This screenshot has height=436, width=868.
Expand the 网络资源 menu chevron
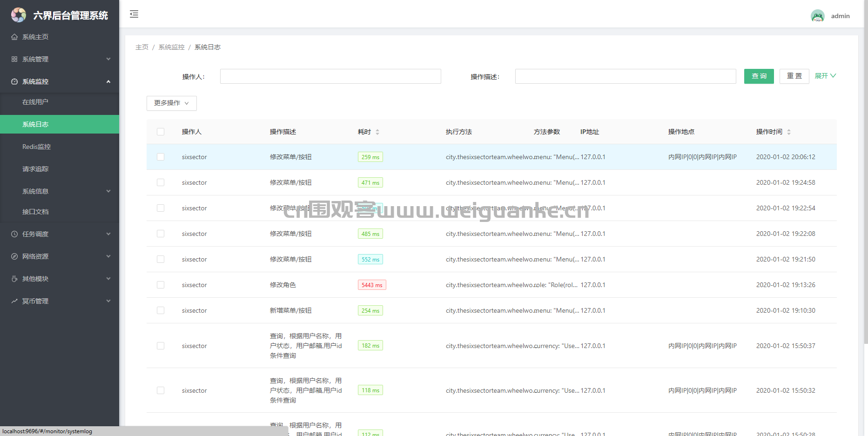[108, 256]
